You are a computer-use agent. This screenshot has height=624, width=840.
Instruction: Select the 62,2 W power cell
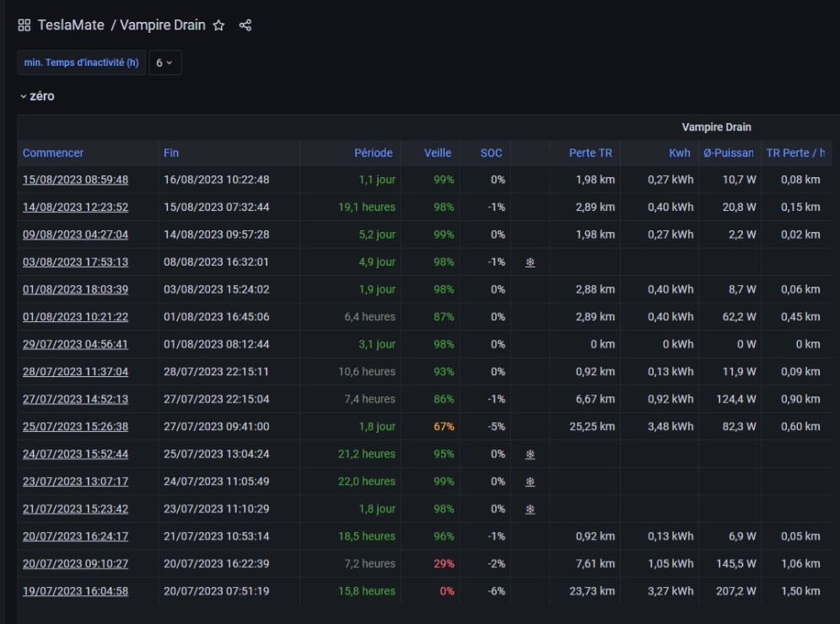(x=740, y=316)
